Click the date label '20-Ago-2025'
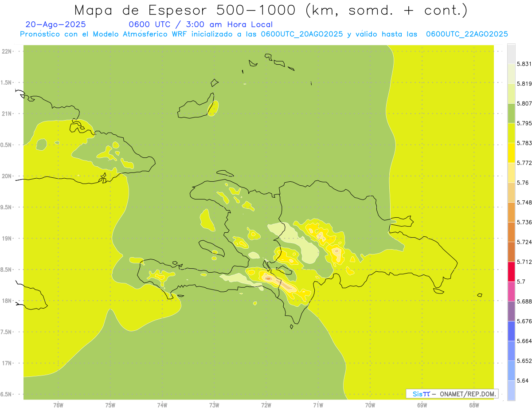 tap(56, 25)
